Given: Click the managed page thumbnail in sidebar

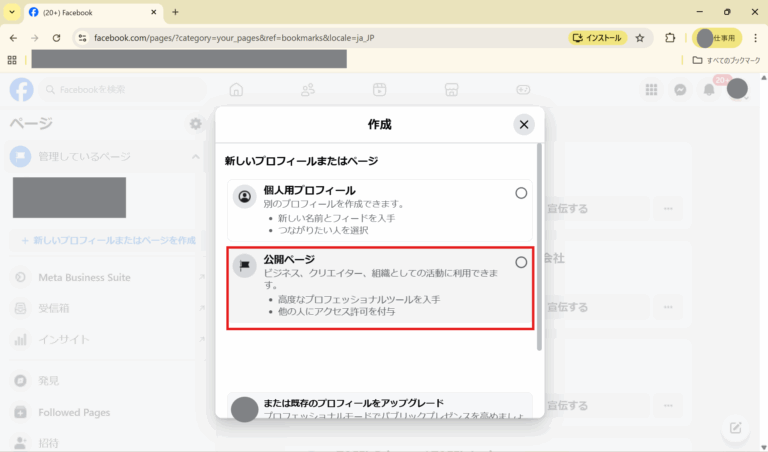Looking at the screenshot, I should coord(69,197).
